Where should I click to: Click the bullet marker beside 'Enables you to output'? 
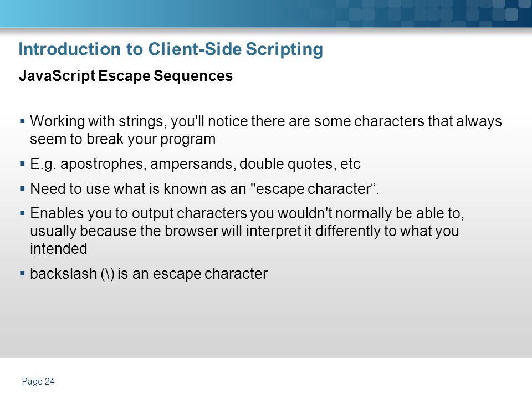[x=22, y=213]
